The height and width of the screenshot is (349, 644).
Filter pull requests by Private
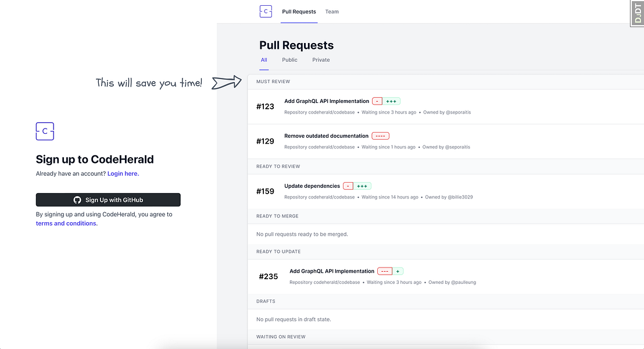320,59
